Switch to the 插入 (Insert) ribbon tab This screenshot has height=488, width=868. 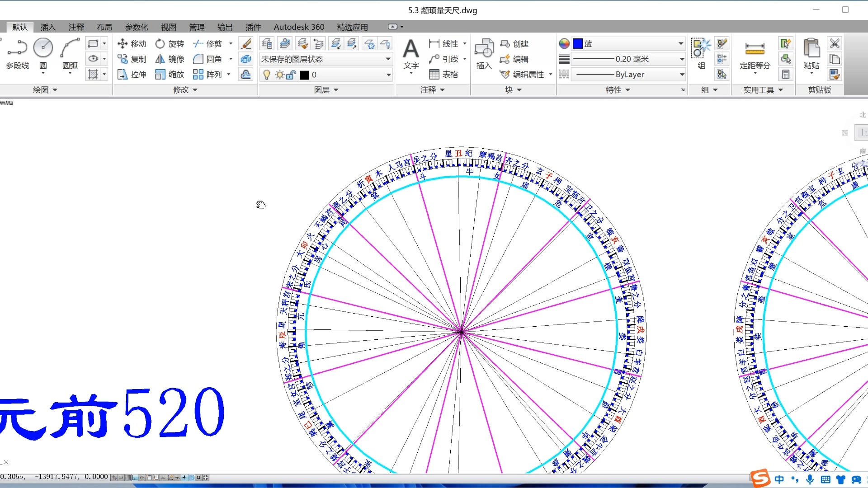pos(48,27)
